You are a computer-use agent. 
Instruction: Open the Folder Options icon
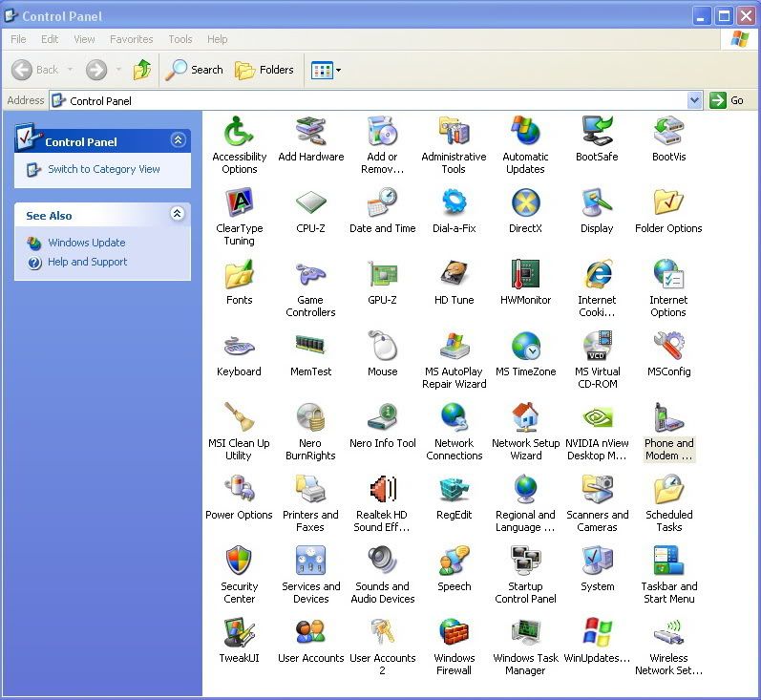[668, 202]
